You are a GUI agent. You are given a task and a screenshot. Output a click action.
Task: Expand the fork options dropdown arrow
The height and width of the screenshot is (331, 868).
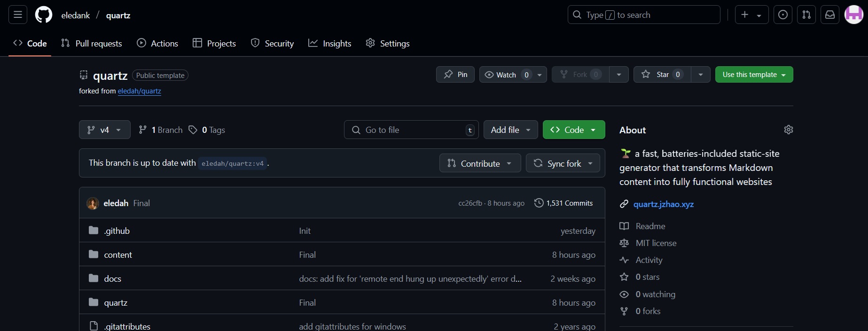pos(619,75)
